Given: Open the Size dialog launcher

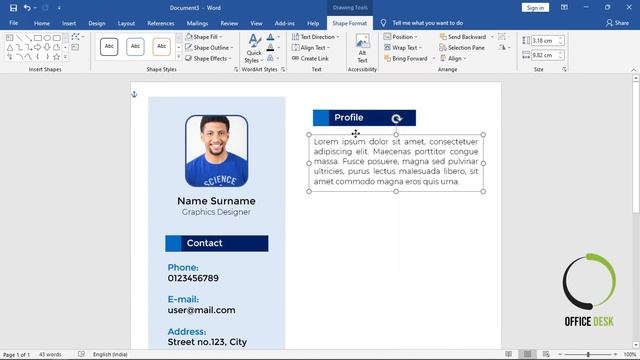Looking at the screenshot, I should [x=564, y=69].
